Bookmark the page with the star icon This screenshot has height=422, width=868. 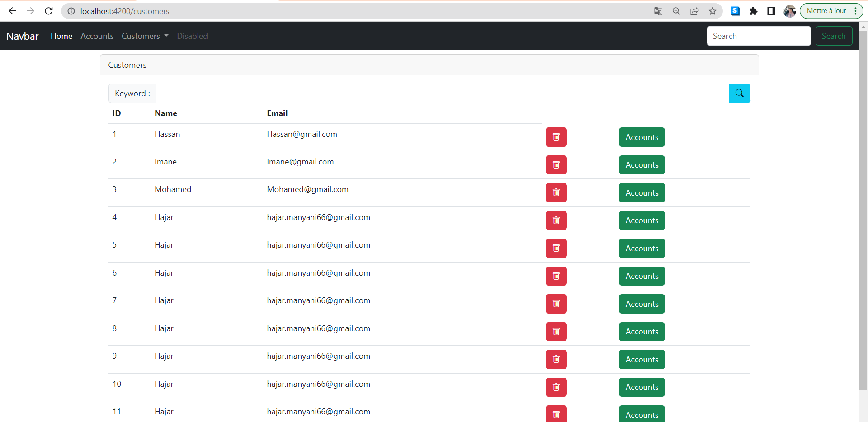pos(712,11)
